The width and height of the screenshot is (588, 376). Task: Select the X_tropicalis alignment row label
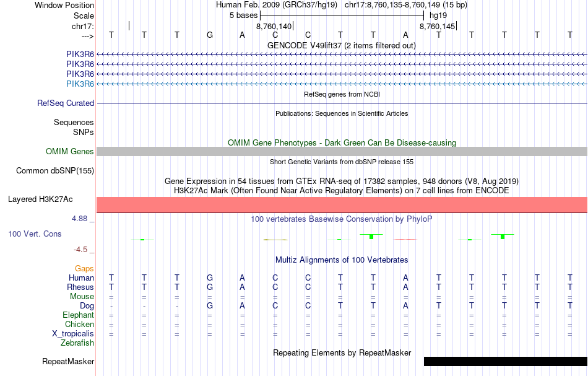[73, 334]
